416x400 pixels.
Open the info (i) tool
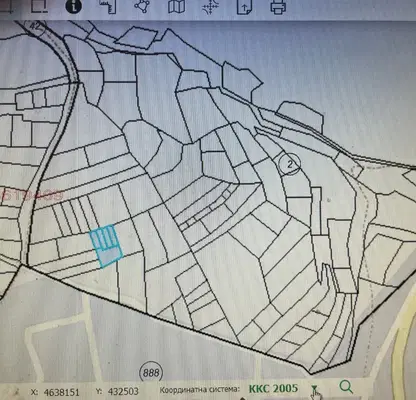(x=73, y=6)
